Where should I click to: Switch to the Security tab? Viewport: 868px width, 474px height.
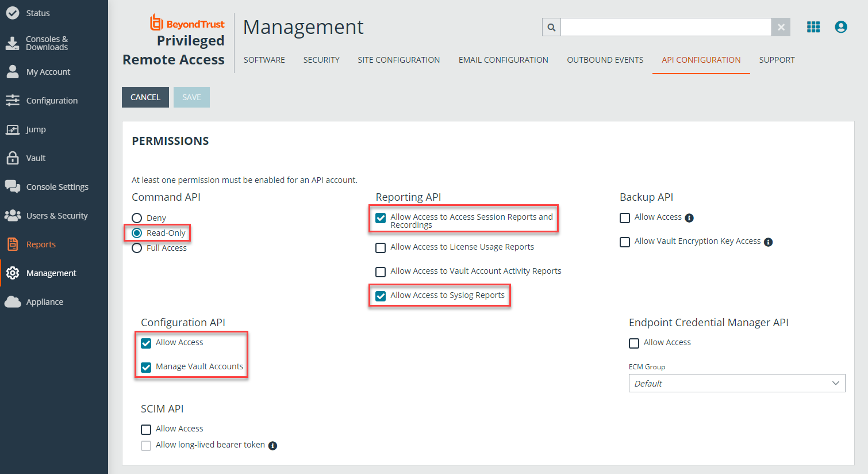(x=321, y=60)
